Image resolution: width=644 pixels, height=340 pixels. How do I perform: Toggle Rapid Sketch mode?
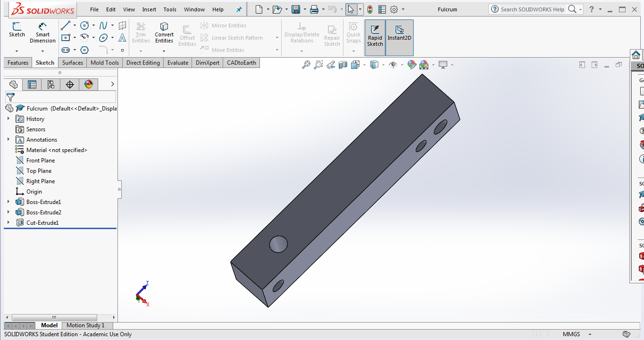tap(375, 37)
